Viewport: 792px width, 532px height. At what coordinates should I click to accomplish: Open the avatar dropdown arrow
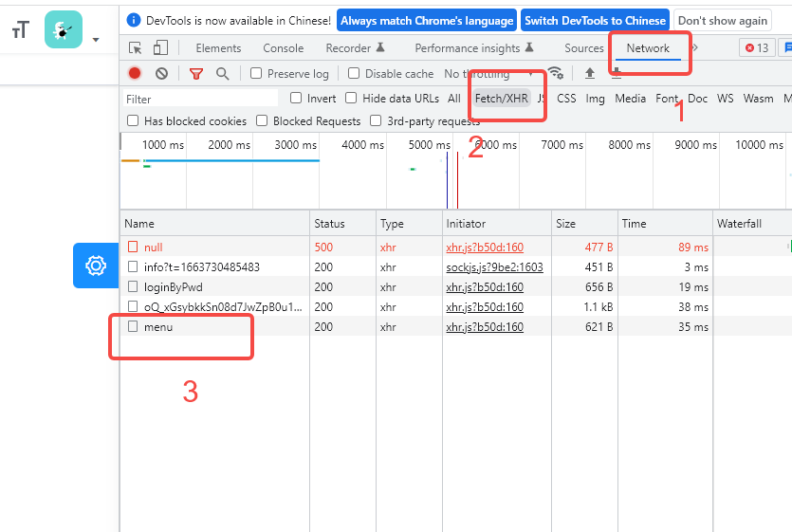[x=96, y=40]
